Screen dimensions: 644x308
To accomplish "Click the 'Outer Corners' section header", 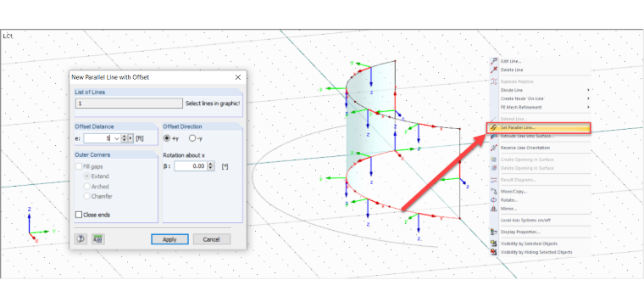I will coord(92,155).
